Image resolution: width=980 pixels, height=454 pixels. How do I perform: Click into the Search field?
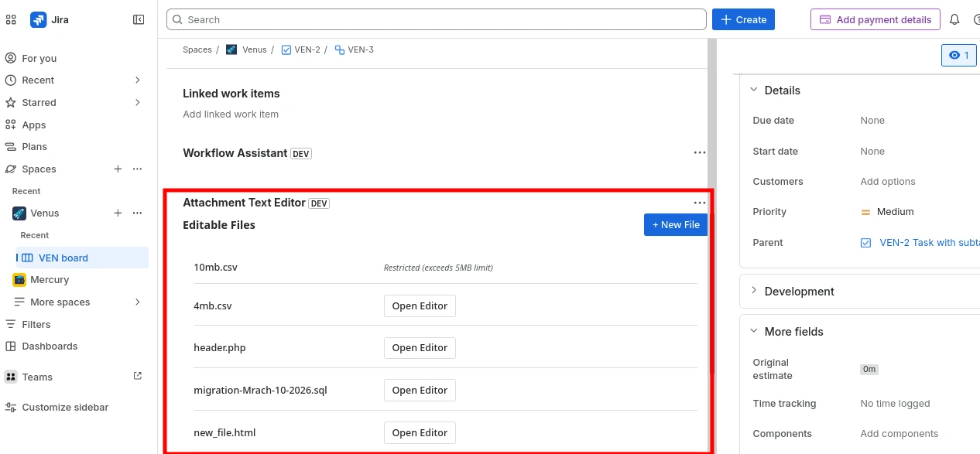437,19
